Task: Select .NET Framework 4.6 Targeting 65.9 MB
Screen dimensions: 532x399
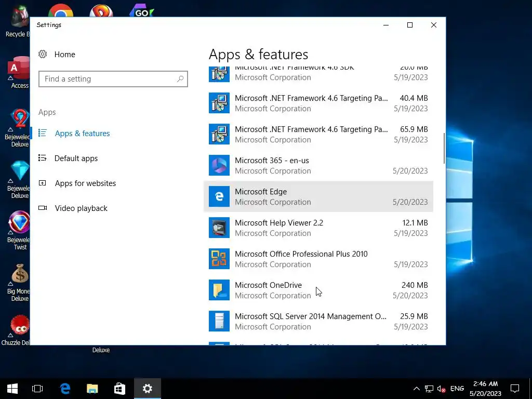Action: (318, 134)
